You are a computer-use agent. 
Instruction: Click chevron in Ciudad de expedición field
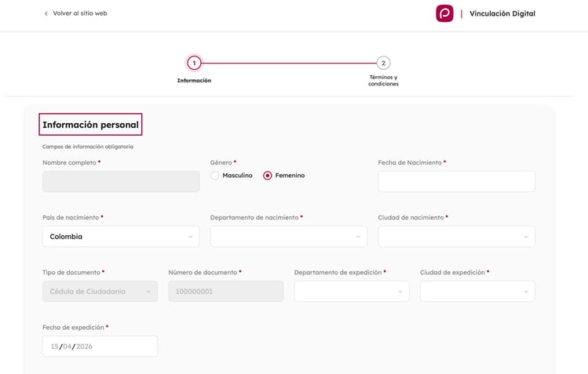point(526,292)
